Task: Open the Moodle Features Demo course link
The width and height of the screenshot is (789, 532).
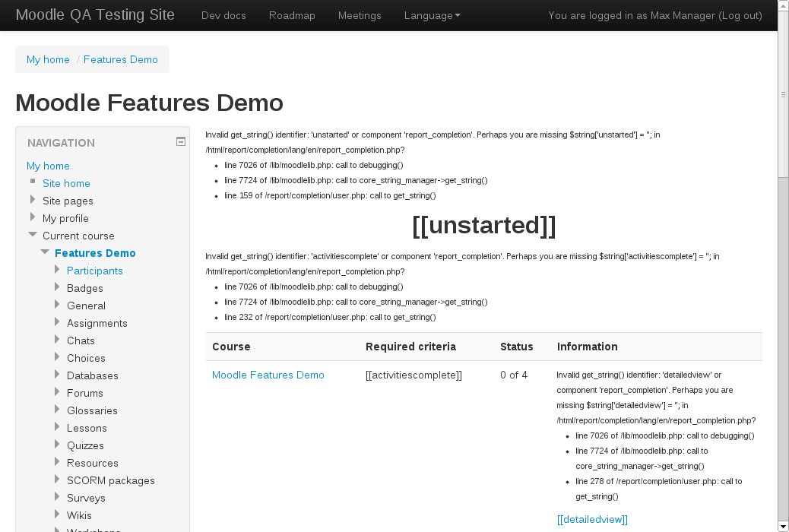Action: pos(268,375)
